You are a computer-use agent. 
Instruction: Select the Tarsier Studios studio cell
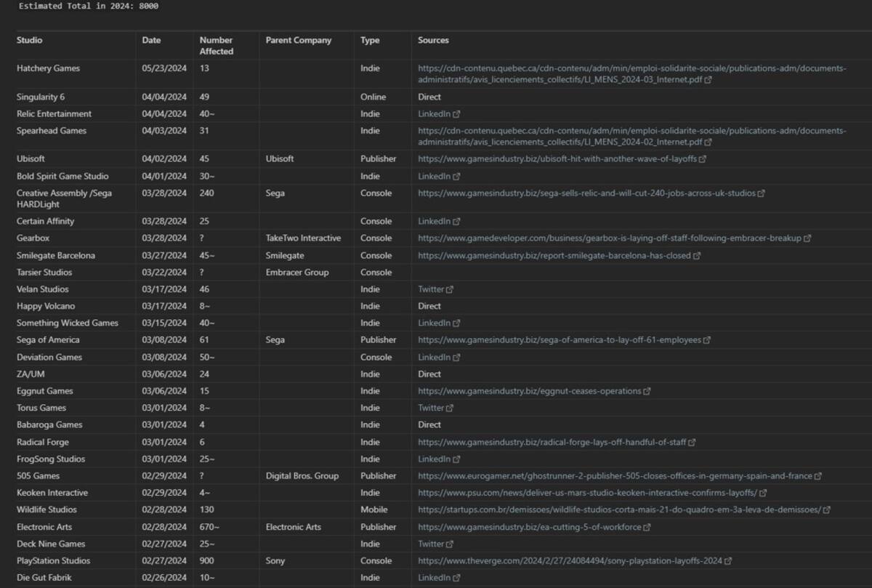[44, 273]
